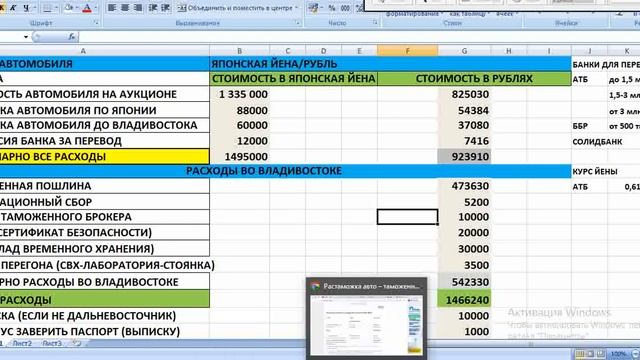This screenshot has width=640, height=360.
Task: Select the 'ТАМОЖЕННОГО БРОКЕРА' row label
Action: point(104,217)
